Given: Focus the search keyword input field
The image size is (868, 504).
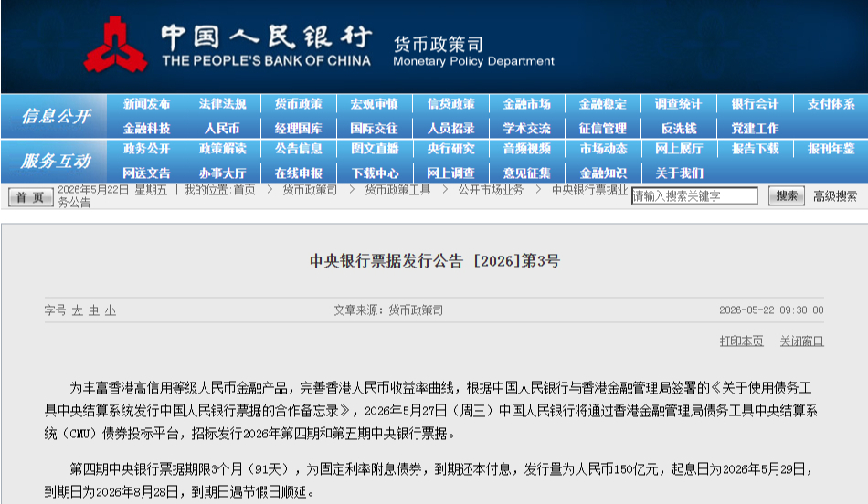Looking at the screenshot, I should [694, 195].
